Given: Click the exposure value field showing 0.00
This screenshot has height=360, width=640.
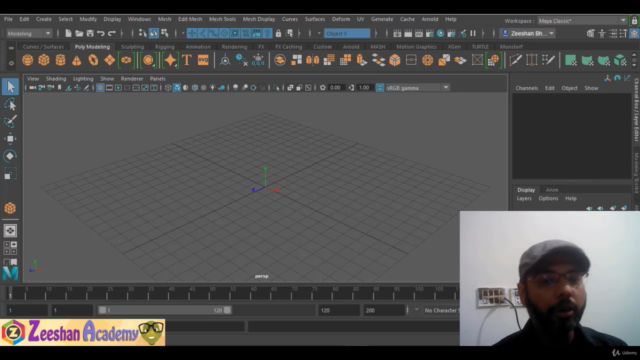Looking at the screenshot, I should [336, 88].
